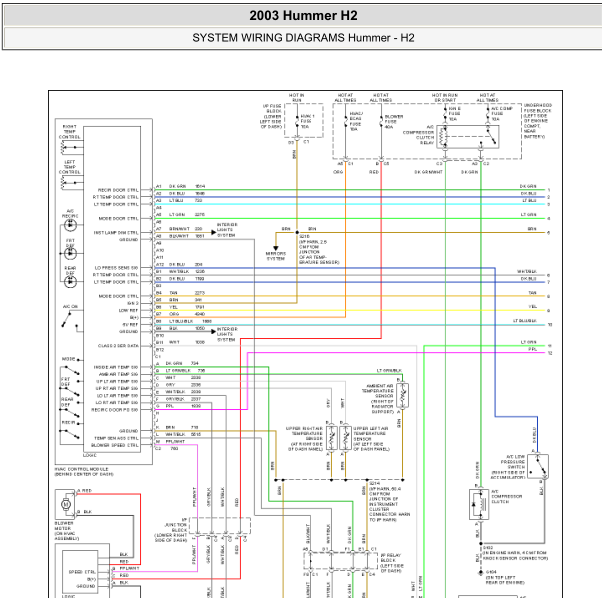Click the IP relay block dashed box
This screenshot has width=602, height=598.
tap(340, 561)
